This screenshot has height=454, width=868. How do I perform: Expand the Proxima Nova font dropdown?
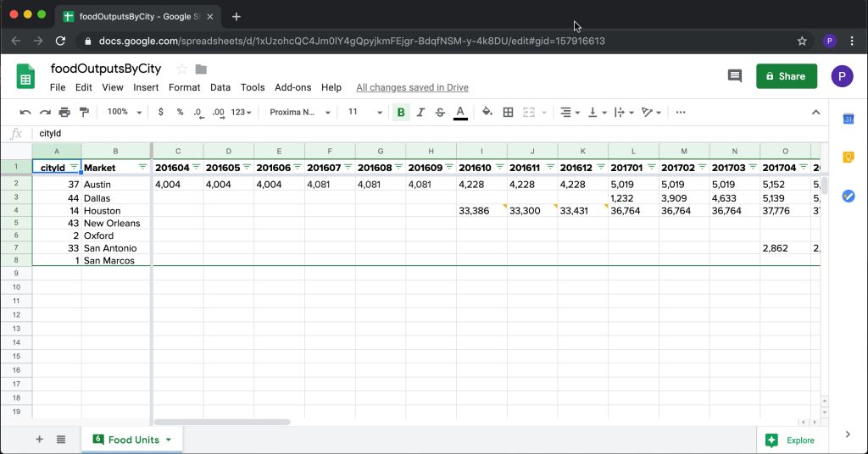tap(298, 112)
